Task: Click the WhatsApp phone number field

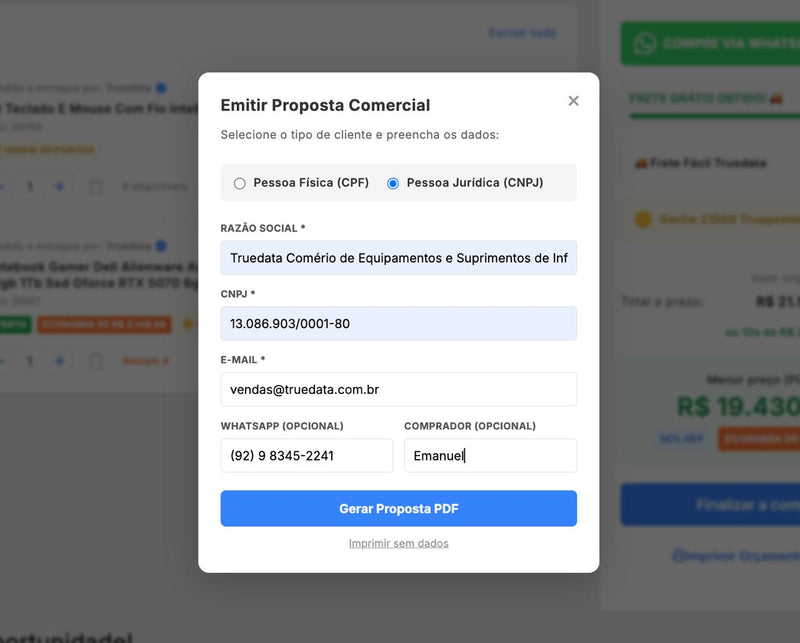Action: pos(306,456)
